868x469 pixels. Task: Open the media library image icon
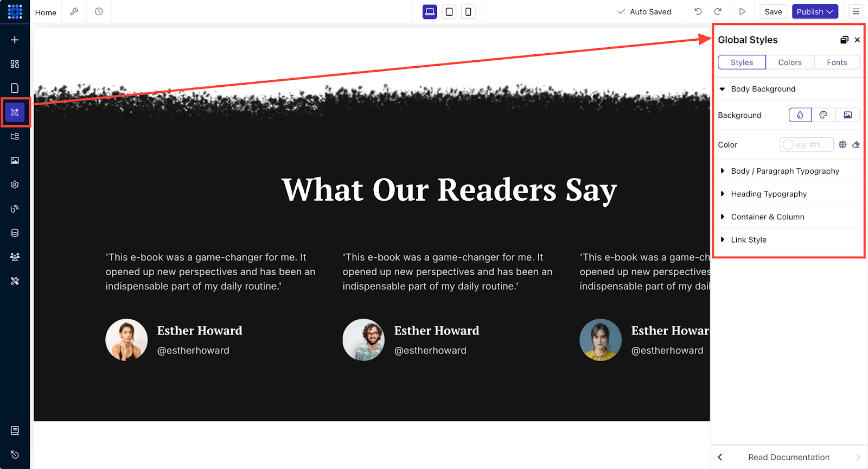[x=15, y=160]
